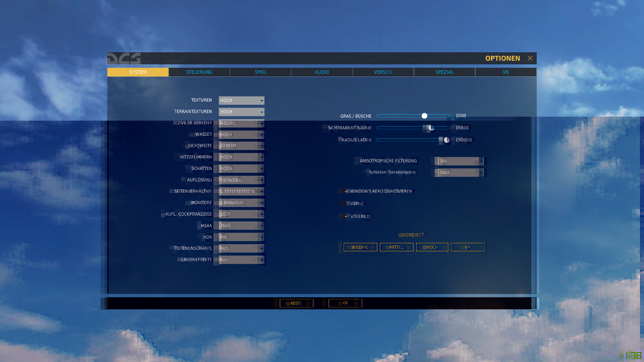The height and width of the screenshot is (362, 644).
Task: Open the Audio tab
Action: point(322,72)
